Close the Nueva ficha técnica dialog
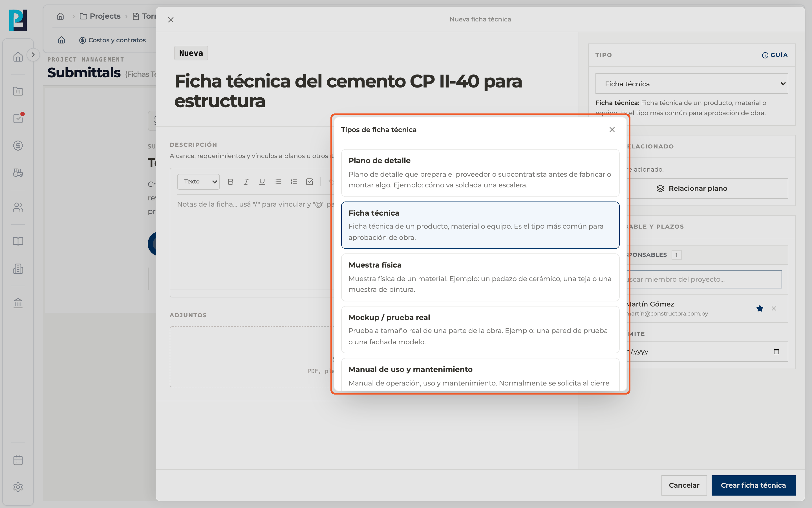This screenshot has height=508, width=812. click(x=171, y=20)
